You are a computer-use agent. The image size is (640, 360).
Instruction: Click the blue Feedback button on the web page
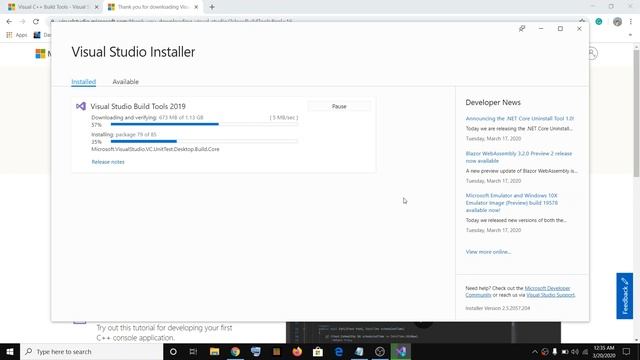[x=624, y=296]
